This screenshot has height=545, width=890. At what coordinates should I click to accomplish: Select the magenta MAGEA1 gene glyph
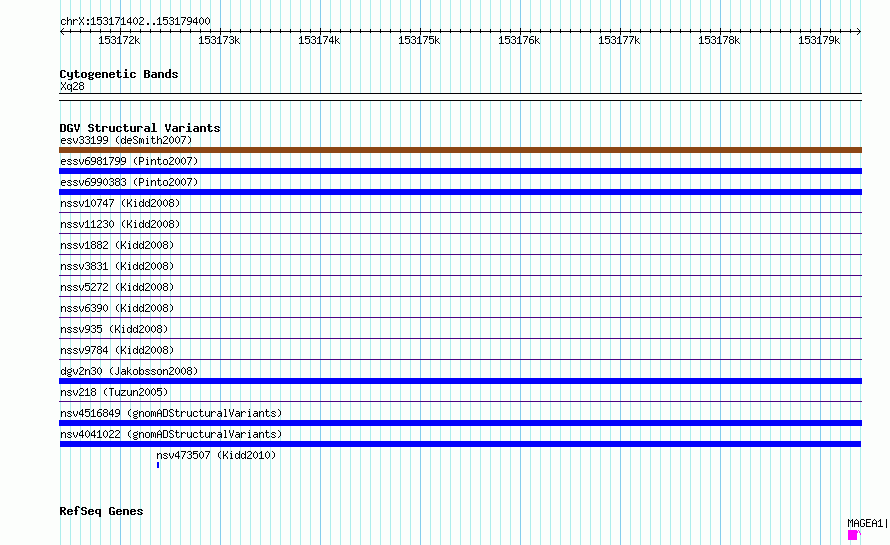point(853,535)
